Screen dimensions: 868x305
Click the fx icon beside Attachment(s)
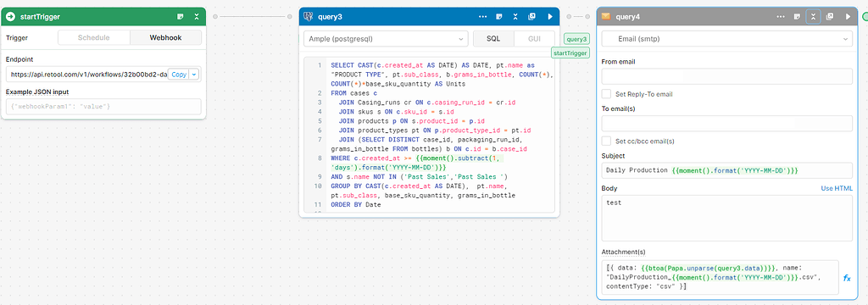point(847,278)
